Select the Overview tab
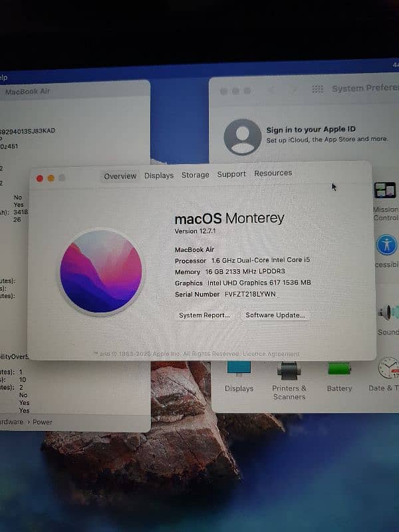Viewport: 399px width, 532px height. click(120, 176)
